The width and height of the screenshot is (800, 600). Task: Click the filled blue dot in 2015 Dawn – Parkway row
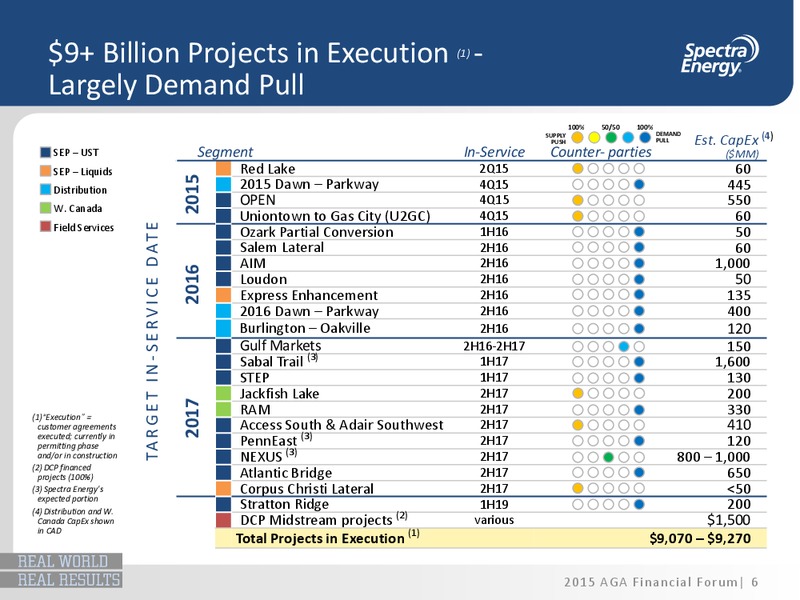pos(639,184)
